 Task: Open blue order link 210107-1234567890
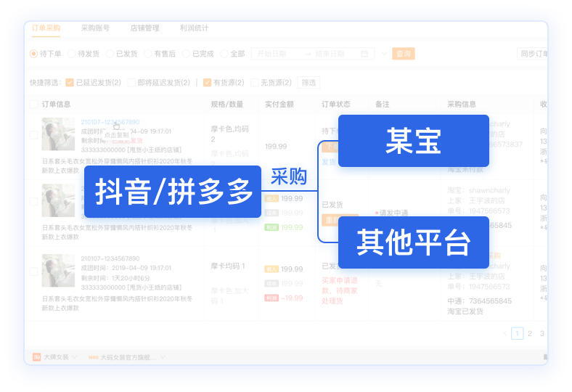click(110, 122)
